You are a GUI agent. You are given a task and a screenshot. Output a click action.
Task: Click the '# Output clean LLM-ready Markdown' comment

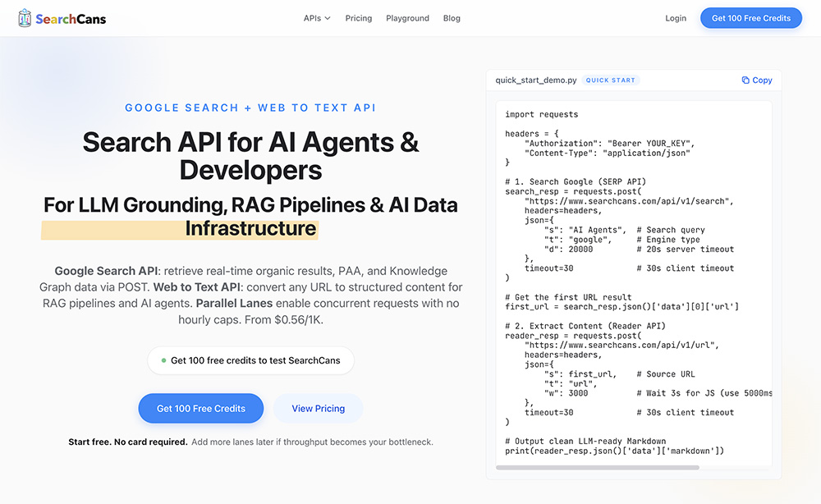point(585,441)
